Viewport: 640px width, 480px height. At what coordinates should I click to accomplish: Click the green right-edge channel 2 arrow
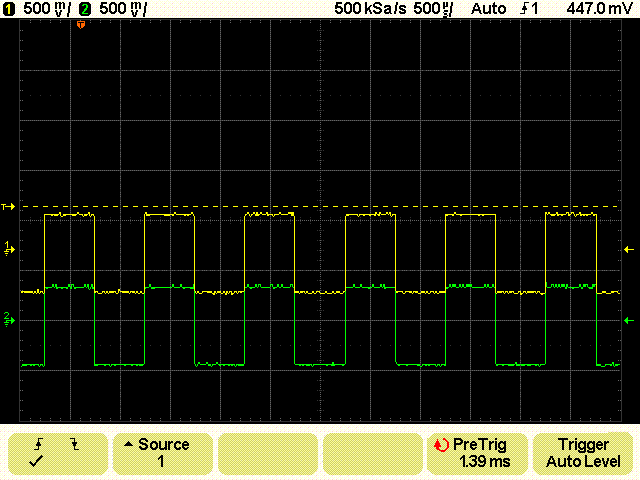[629, 321]
